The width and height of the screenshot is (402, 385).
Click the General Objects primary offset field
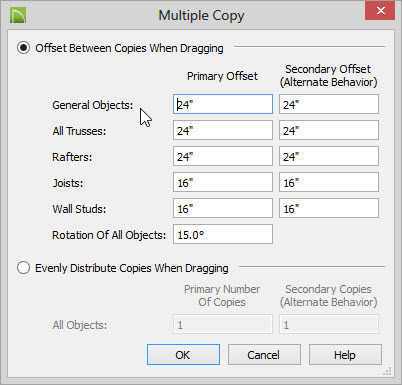pos(223,104)
